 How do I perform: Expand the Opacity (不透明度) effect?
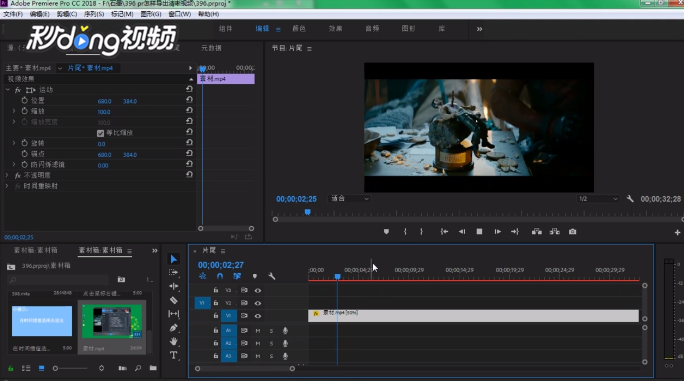pyautogui.click(x=7, y=175)
